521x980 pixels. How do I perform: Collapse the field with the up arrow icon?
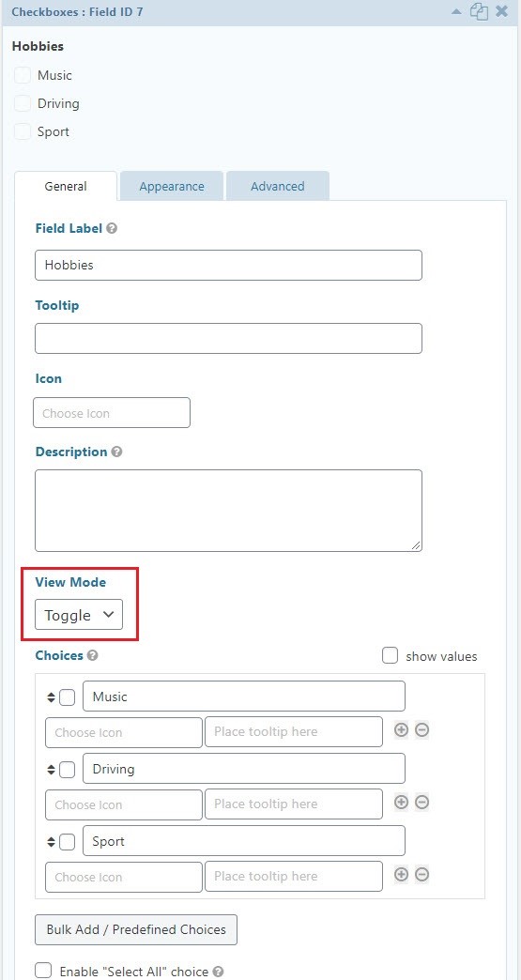456,12
